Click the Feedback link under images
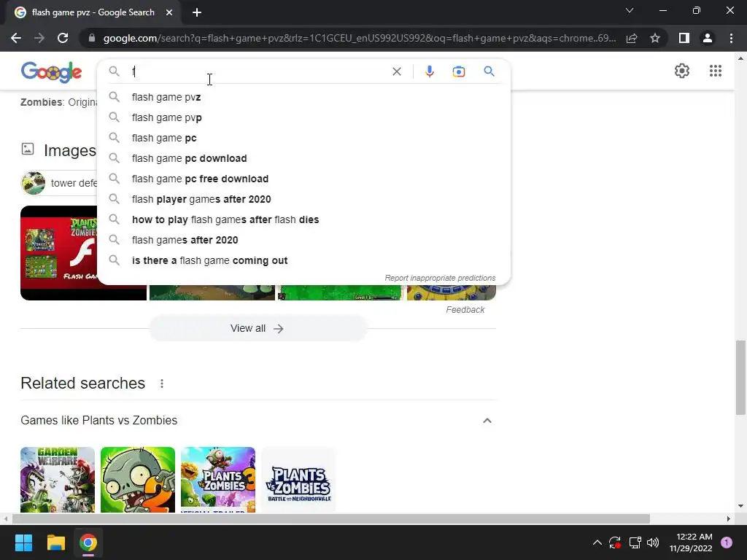 pyautogui.click(x=465, y=310)
